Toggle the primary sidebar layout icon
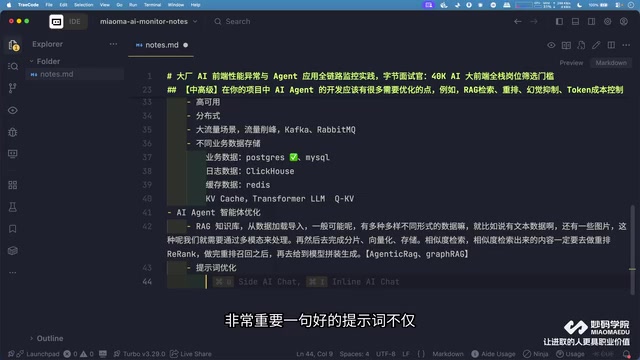 tap(559, 21)
